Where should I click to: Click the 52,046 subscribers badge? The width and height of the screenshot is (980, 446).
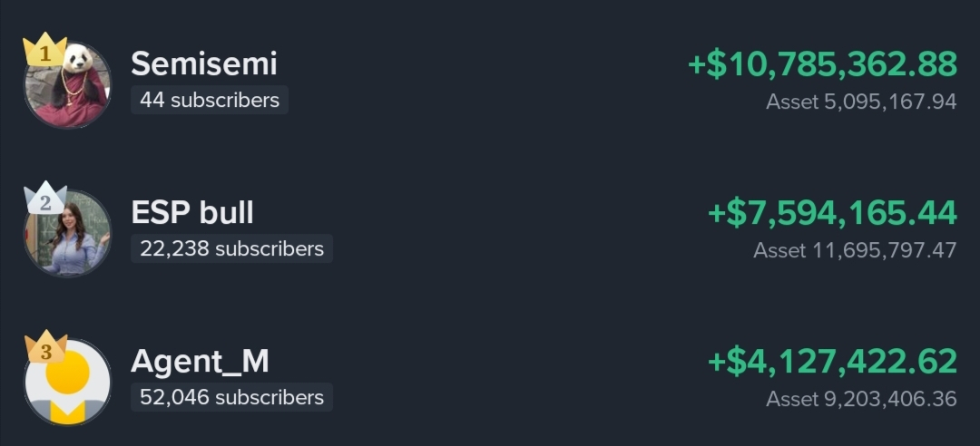[x=232, y=397]
